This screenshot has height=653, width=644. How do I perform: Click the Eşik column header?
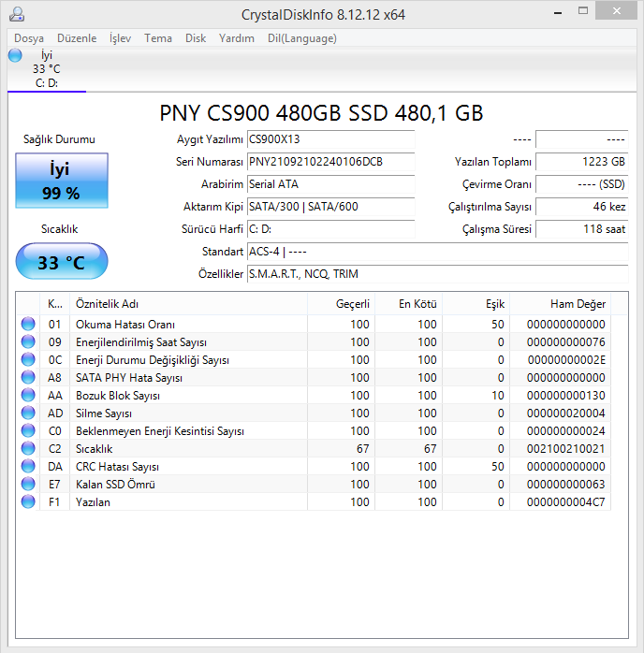(476, 304)
